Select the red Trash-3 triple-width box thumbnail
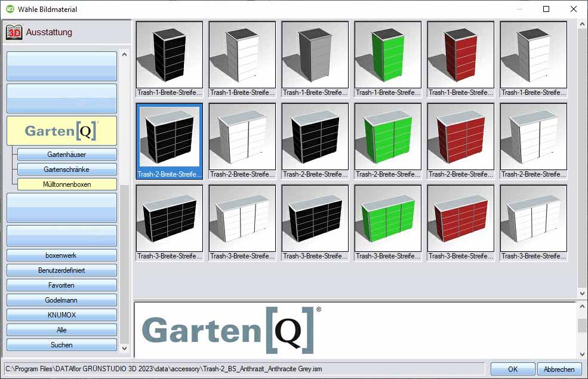The width and height of the screenshot is (588, 379). pyautogui.click(x=460, y=218)
